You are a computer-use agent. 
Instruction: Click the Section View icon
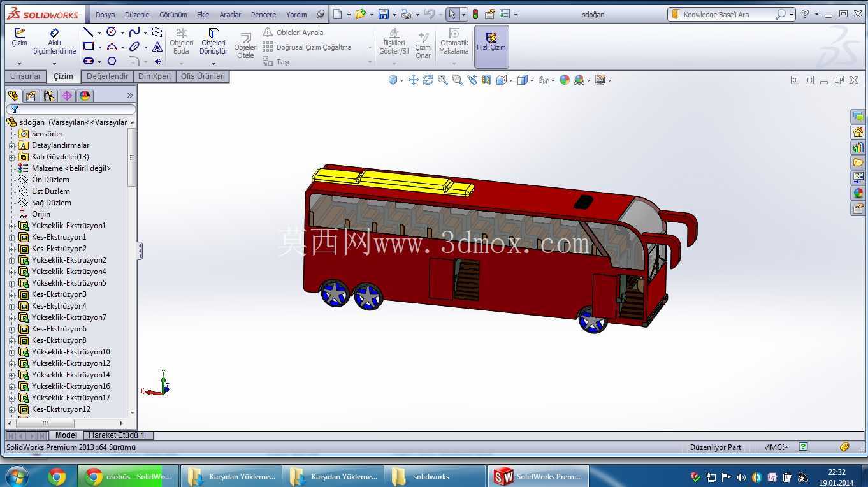click(x=487, y=80)
